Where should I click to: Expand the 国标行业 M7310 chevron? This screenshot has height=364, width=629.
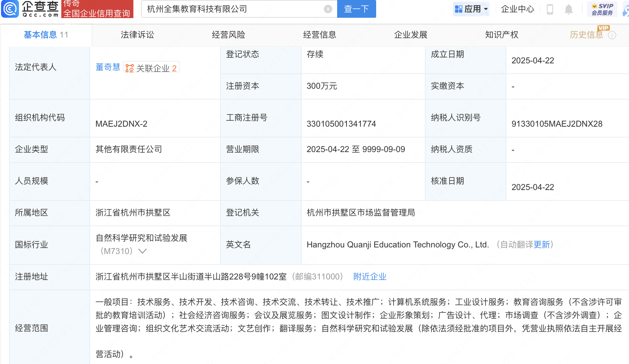point(142,251)
